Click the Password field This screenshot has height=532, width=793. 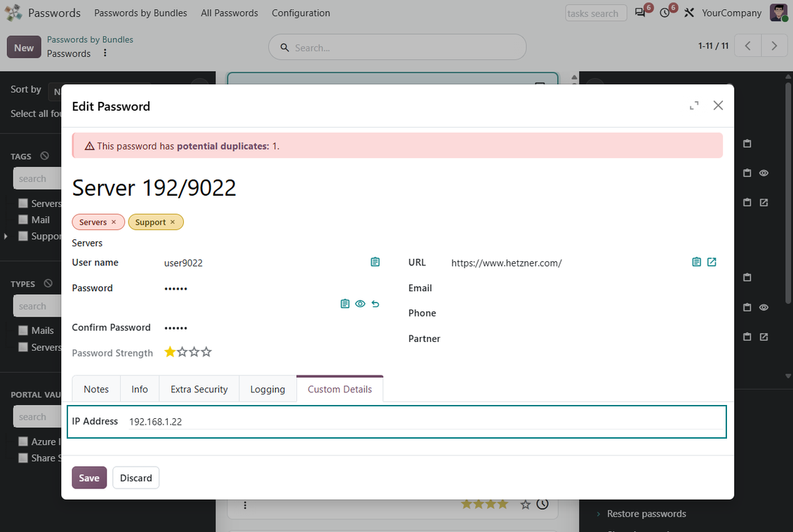tap(271, 288)
